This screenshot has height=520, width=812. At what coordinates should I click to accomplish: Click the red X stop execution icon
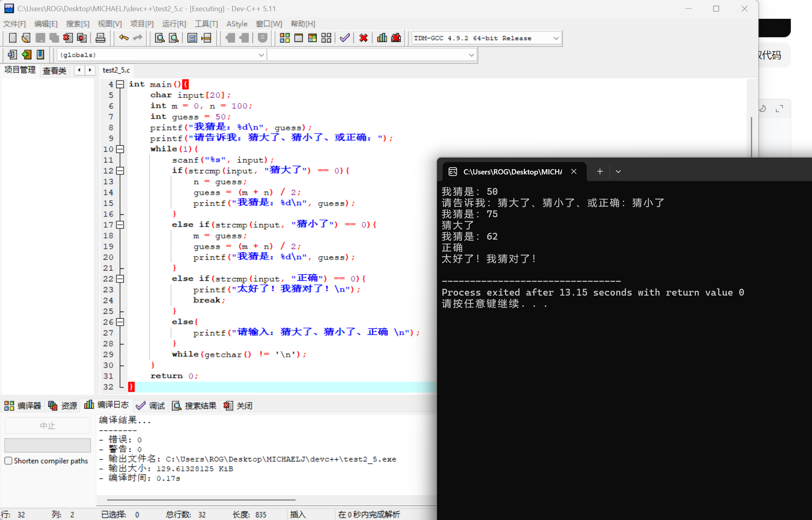363,38
